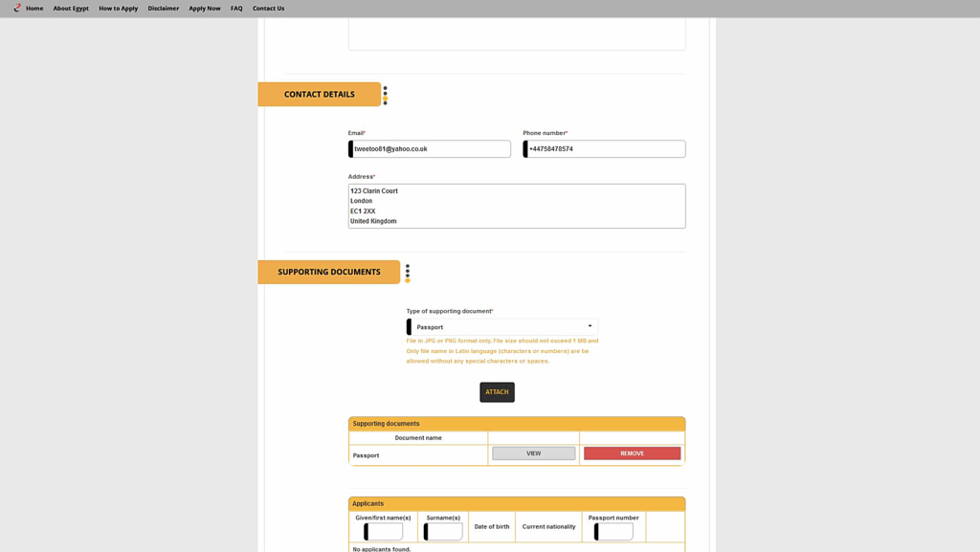
Task: Open the FAQ page
Action: pos(236,9)
